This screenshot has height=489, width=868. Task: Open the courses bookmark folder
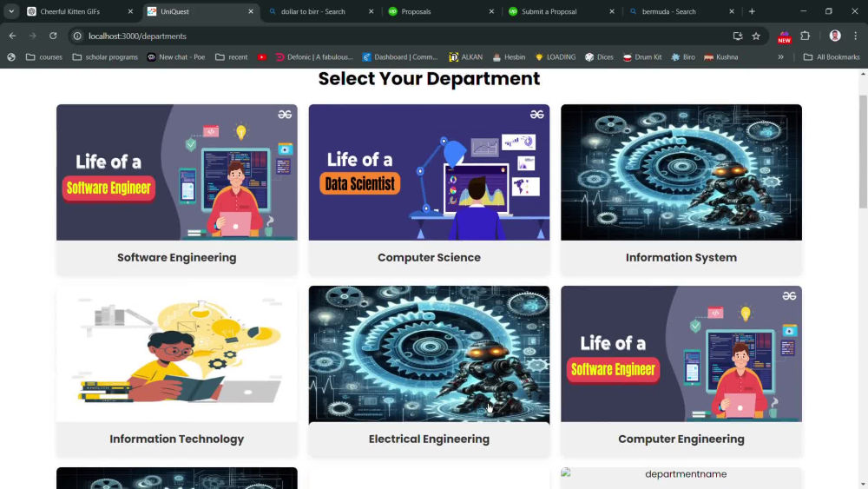(x=43, y=57)
